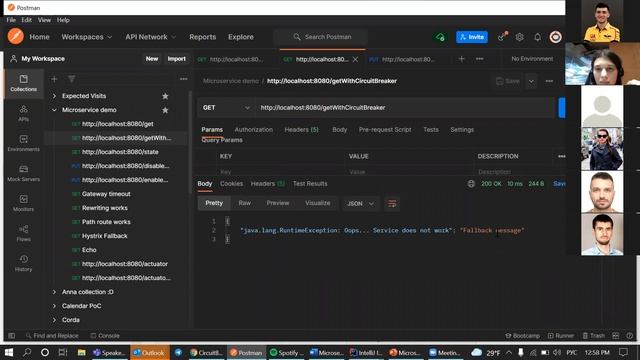This screenshot has width=640, height=360.
Task: Open the View menu
Action: click(x=44, y=20)
